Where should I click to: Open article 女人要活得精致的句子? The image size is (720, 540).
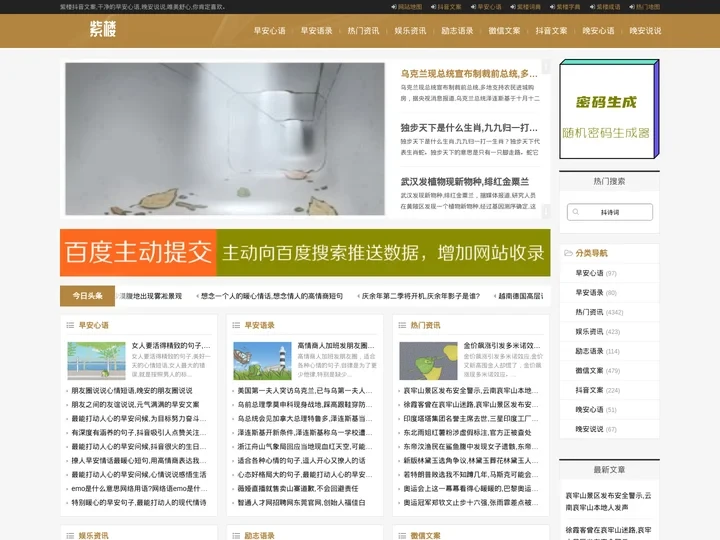point(171,345)
